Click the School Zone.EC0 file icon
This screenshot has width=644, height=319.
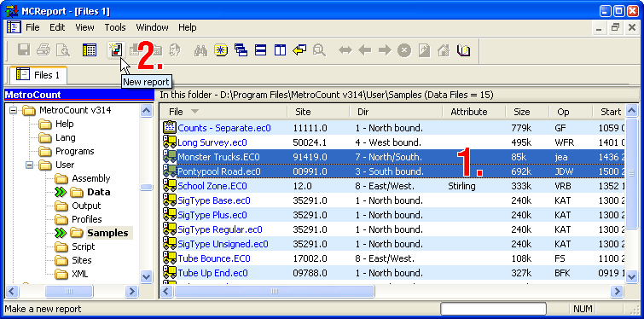(x=169, y=186)
